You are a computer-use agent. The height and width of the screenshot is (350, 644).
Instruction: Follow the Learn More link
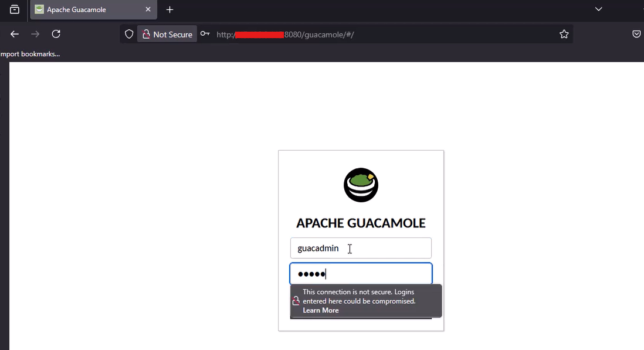click(321, 310)
